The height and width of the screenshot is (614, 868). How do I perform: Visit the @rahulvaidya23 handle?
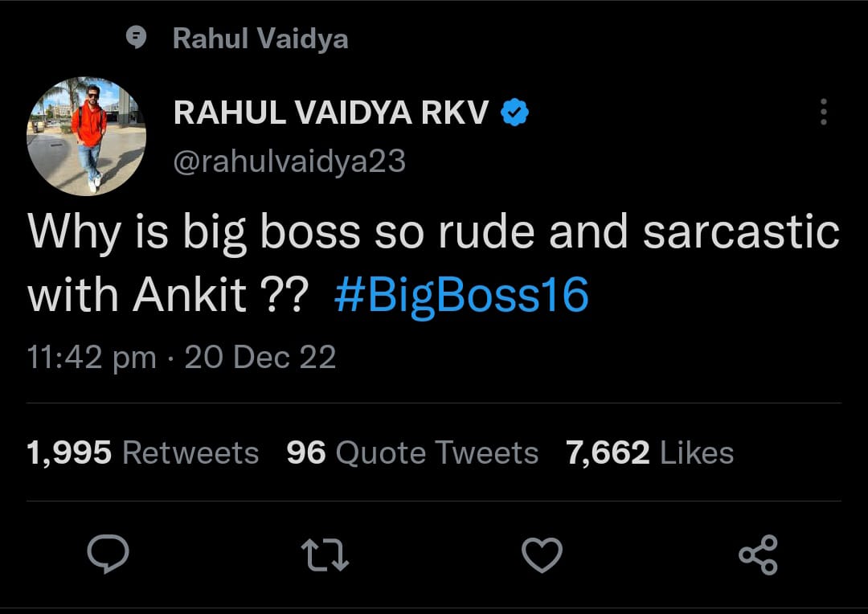(x=289, y=161)
